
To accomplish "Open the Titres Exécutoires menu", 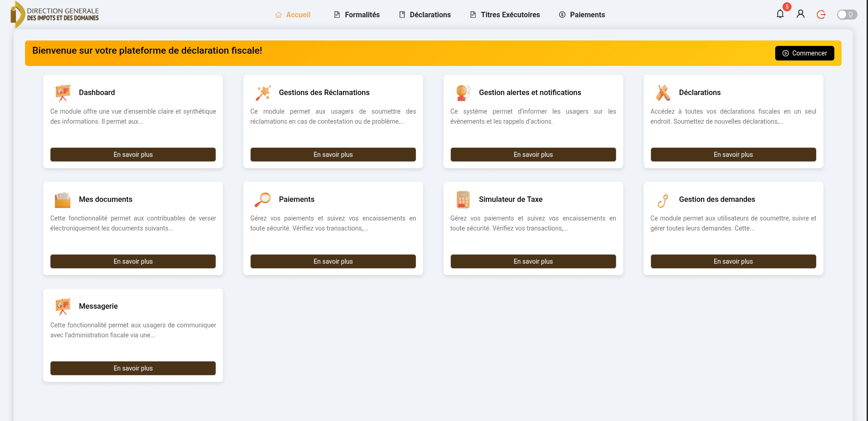I will point(505,15).
